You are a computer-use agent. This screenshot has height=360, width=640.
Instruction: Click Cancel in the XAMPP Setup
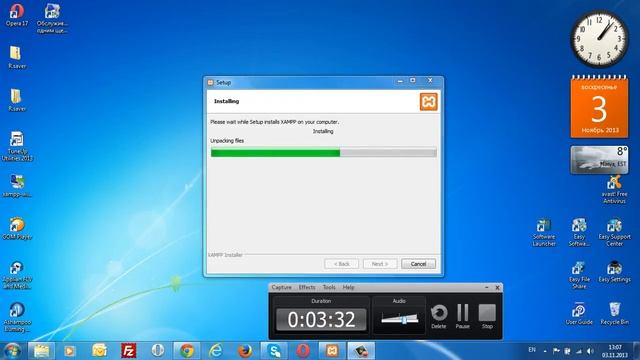point(418,264)
